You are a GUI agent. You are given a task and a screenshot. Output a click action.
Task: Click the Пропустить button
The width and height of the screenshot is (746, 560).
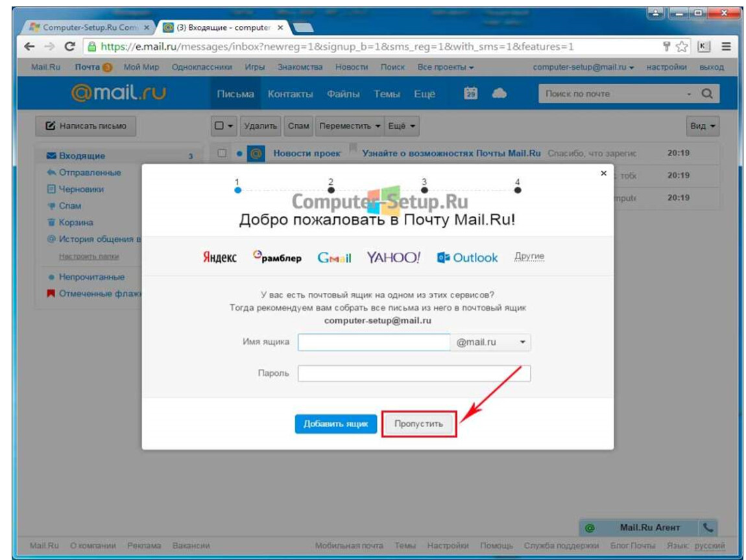(x=418, y=424)
